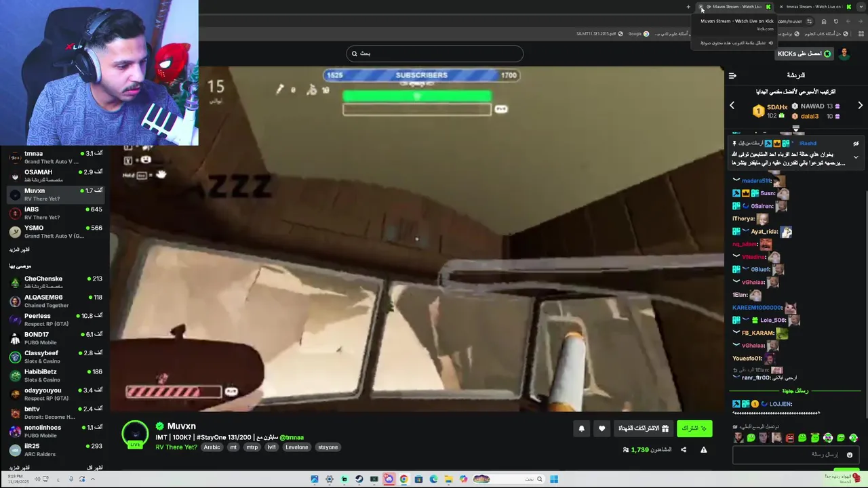Jump to the new messages banner
Image resolution: width=868 pixels, height=488 pixels.
click(x=795, y=391)
